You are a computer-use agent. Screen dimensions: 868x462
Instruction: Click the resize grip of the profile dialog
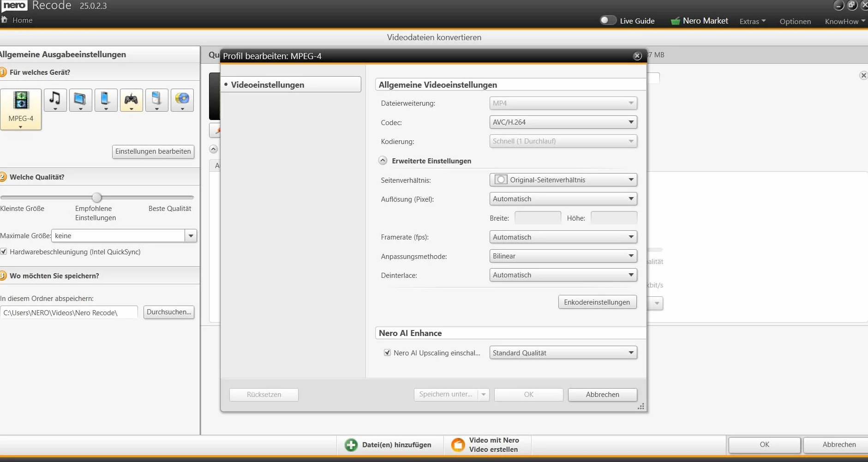[641, 407]
